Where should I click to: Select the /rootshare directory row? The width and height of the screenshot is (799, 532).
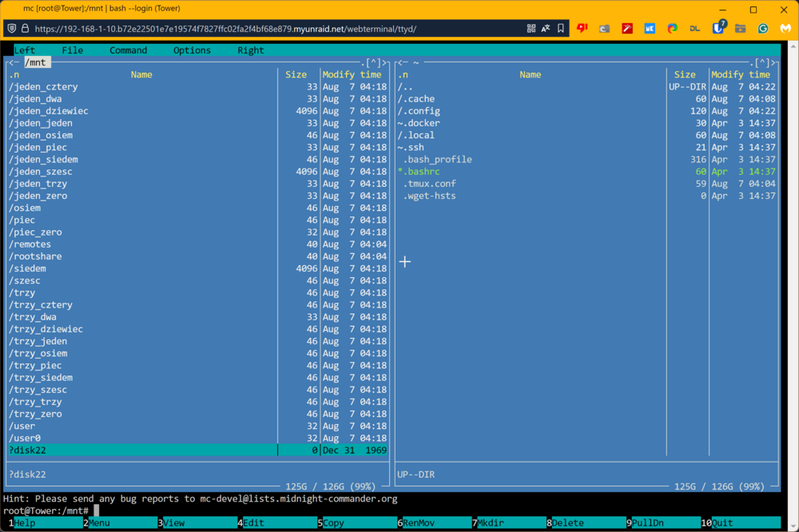(197, 256)
